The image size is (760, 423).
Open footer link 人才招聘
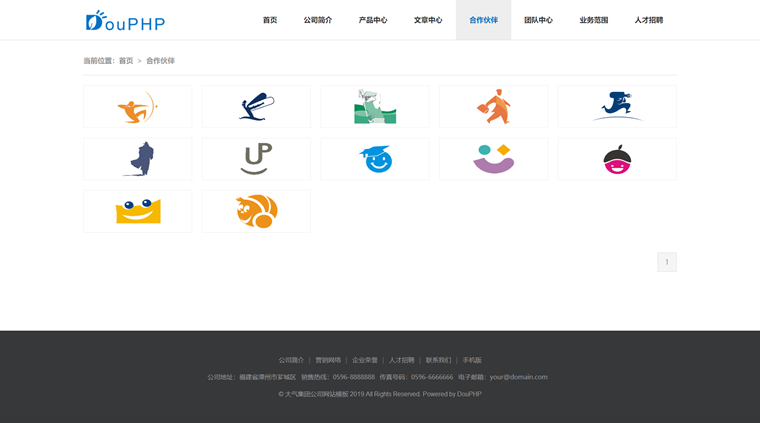401,360
